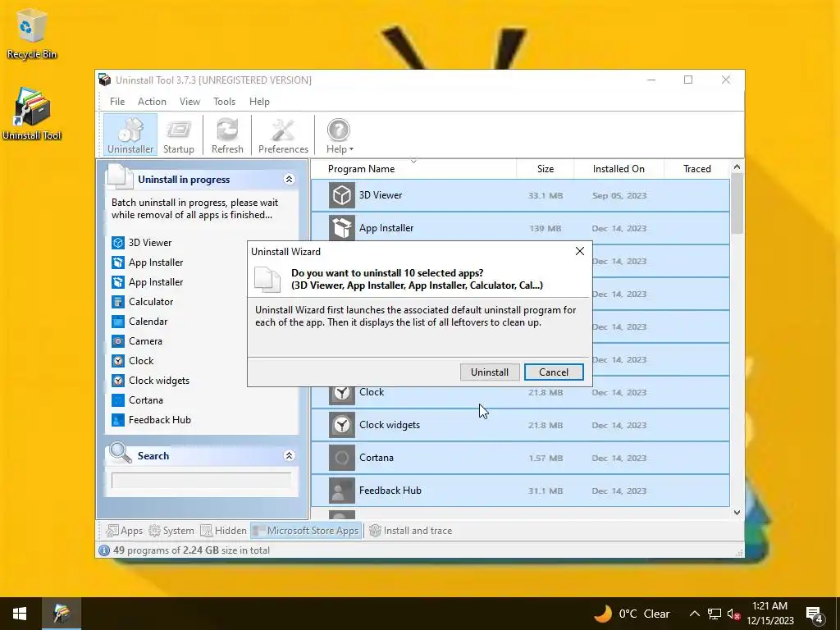
Task: Open the Tools menu
Action: (x=224, y=101)
